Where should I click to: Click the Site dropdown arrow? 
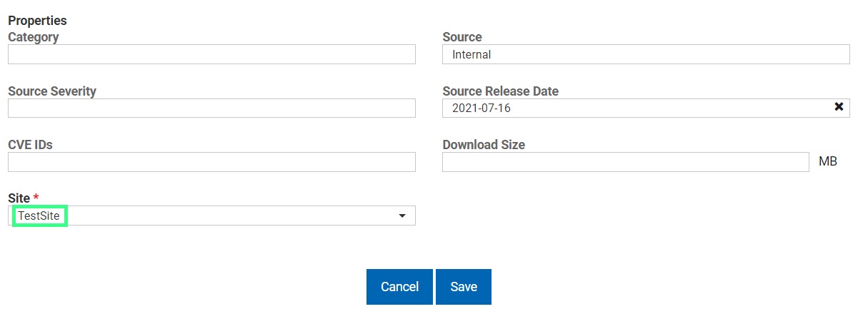click(402, 216)
